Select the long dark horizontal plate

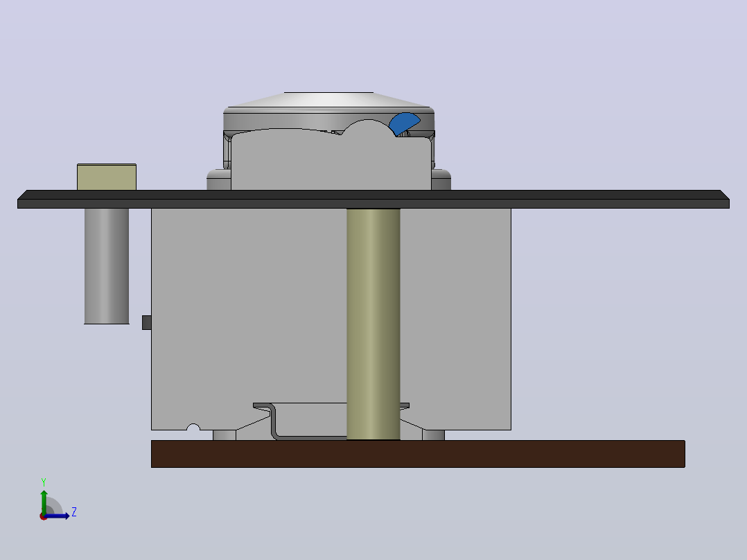[x=373, y=199]
